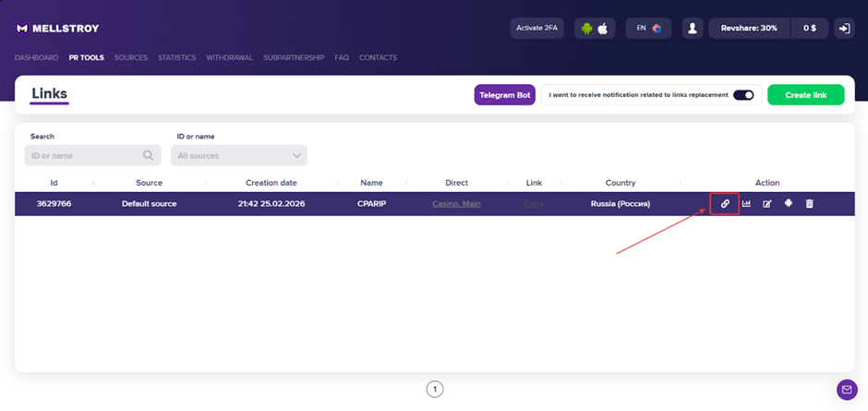Open statistics chart icon for link 3629766
The width and height of the screenshot is (868, 411).
pyautogui.click(x=746, y=203)
